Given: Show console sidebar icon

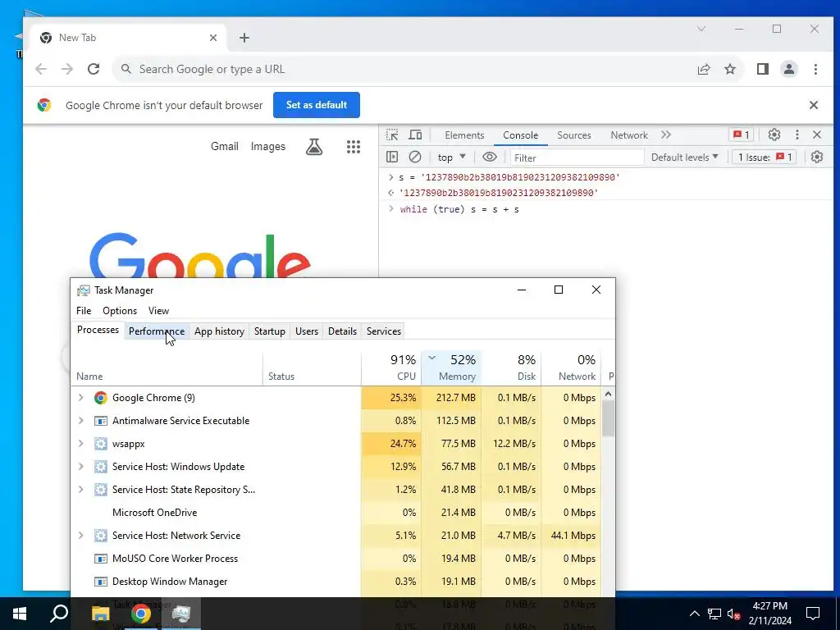Looking at the screenshot, I should click(392, 157).
